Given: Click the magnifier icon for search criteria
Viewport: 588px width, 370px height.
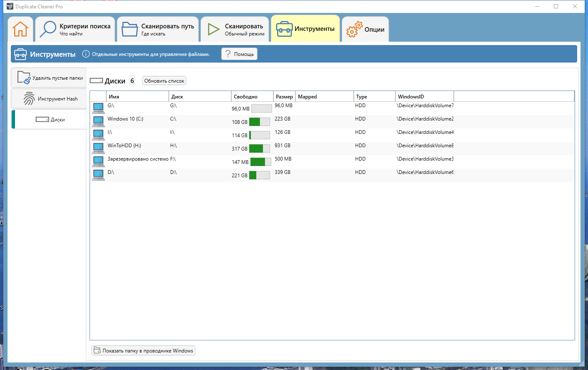Looking at the screenshot, I should click(48, 29).
